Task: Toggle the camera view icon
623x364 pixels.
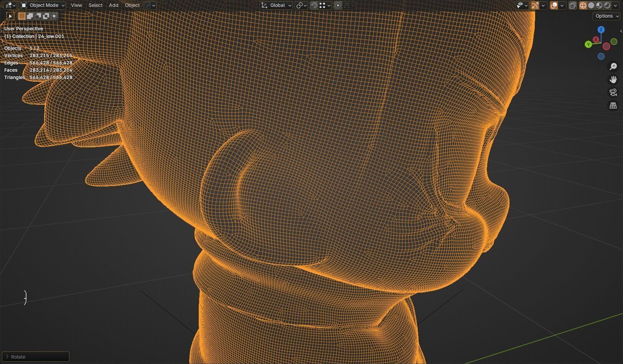Action: pyautogui.click(x=613, y=92)
